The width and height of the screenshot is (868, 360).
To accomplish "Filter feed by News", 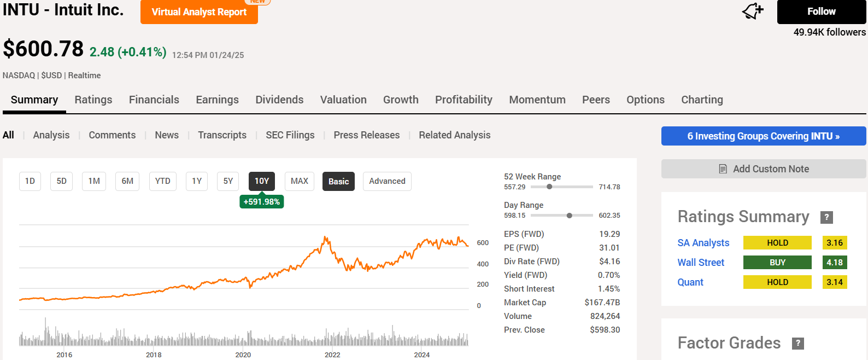I will pyautogui.click(x=167, y=135).
